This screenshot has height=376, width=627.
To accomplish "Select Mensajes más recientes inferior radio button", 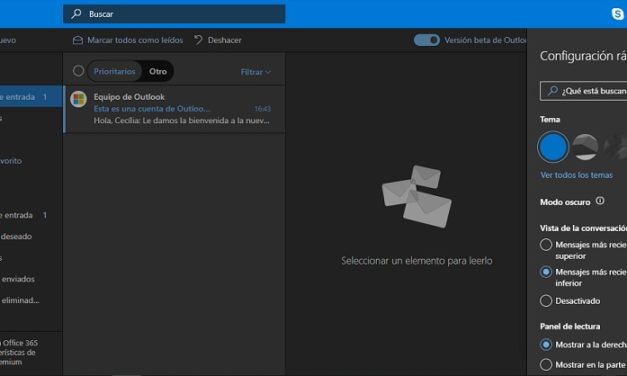I will [x=546, y=272].
